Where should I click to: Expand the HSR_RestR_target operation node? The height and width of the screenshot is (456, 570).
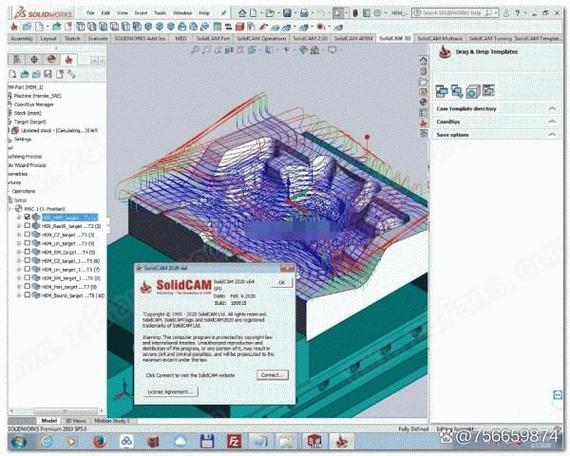tap(19, 226)
